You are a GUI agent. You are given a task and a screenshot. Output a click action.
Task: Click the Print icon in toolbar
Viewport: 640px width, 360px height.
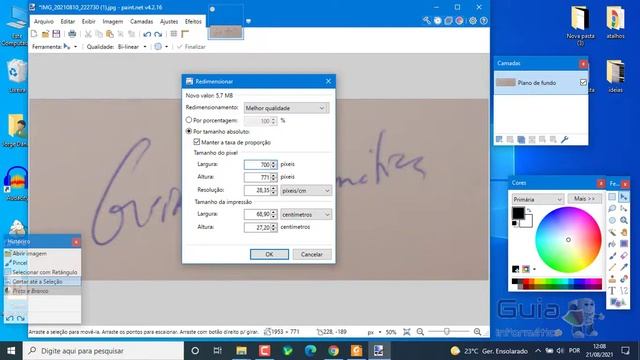pos(72,34)
